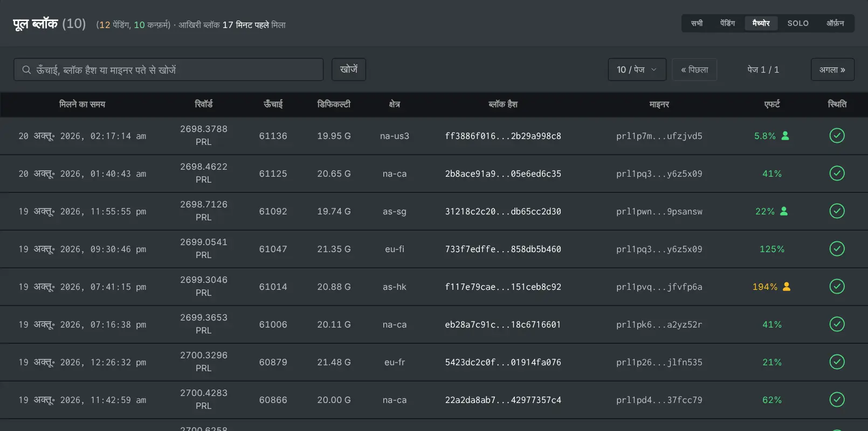Select the मैच्योर filter tab
868x431 pixels.
[x=761, y=23]
